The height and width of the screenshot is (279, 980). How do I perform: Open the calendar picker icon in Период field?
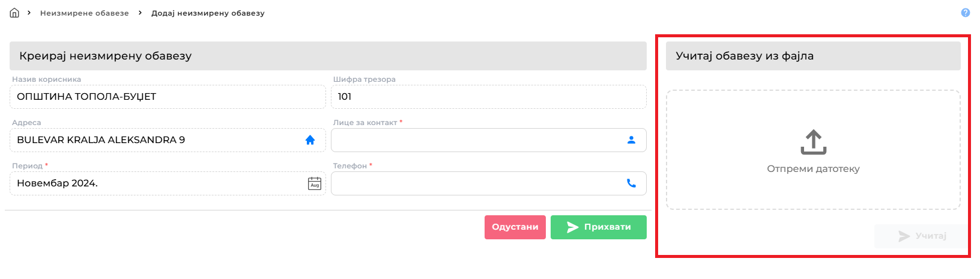click(x=315, y=183)
